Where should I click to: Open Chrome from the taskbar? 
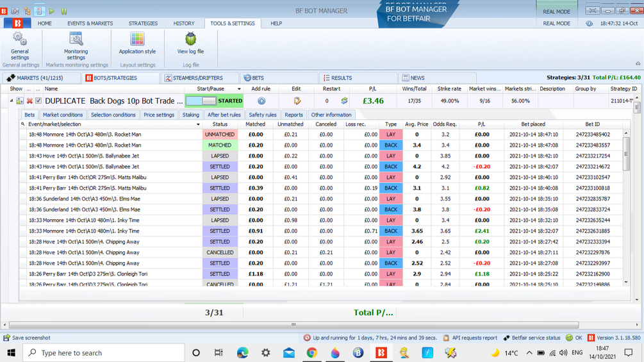[x=311, y=352]
